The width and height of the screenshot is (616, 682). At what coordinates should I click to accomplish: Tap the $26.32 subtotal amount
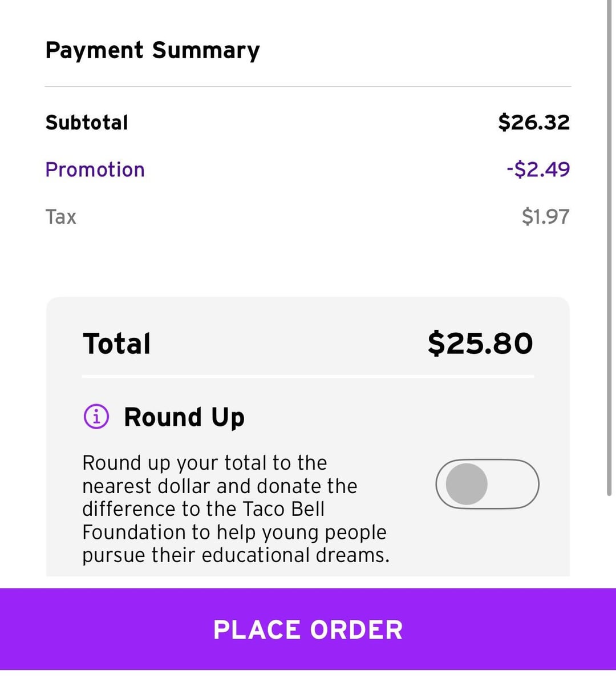pos(534,122)
